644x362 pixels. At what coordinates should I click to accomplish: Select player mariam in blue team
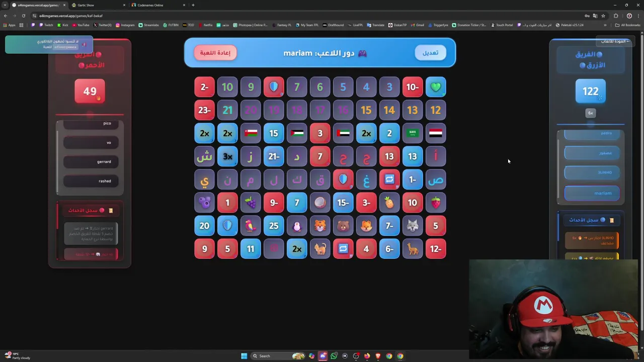[x=592, y=193]
